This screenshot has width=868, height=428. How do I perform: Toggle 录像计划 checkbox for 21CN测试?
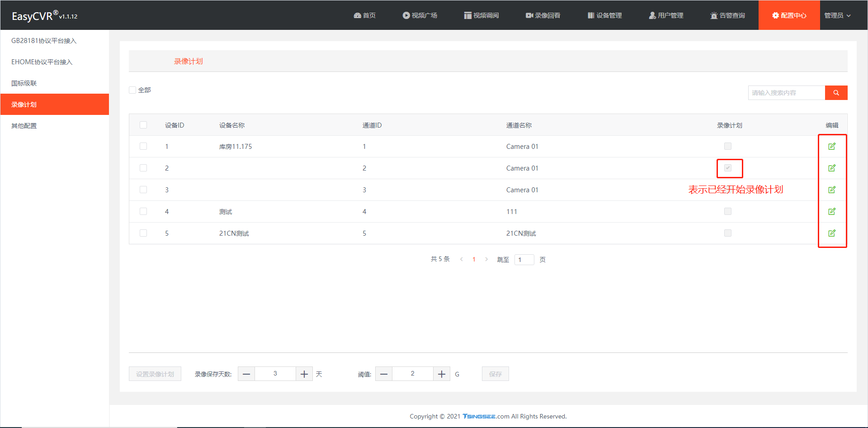[x=728, y=233]
